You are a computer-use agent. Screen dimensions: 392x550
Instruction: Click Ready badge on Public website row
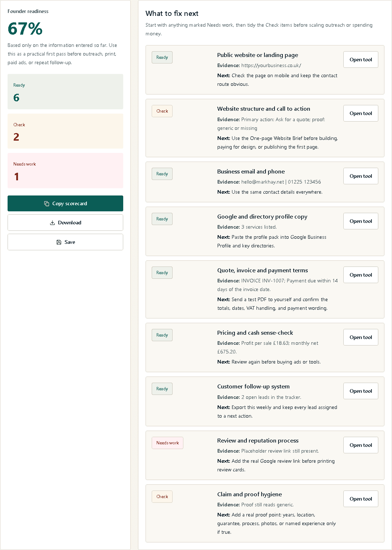pyautogui.click(x=162, y=57)
